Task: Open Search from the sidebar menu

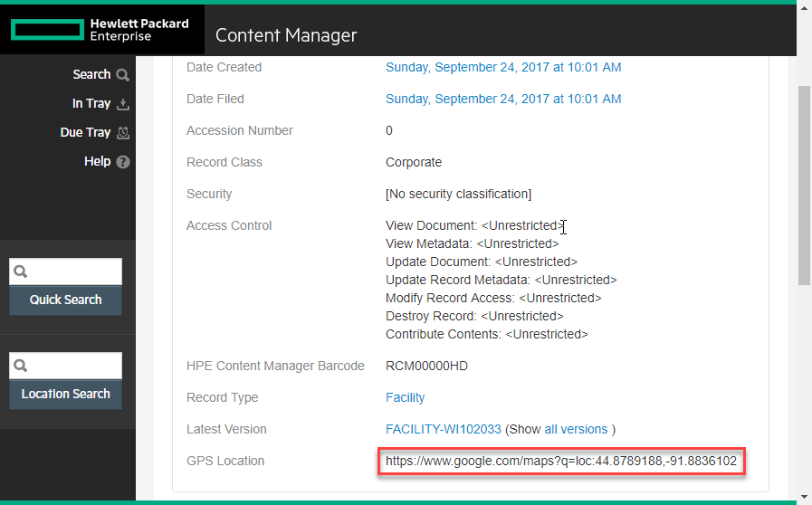Action: click(91, 74)
